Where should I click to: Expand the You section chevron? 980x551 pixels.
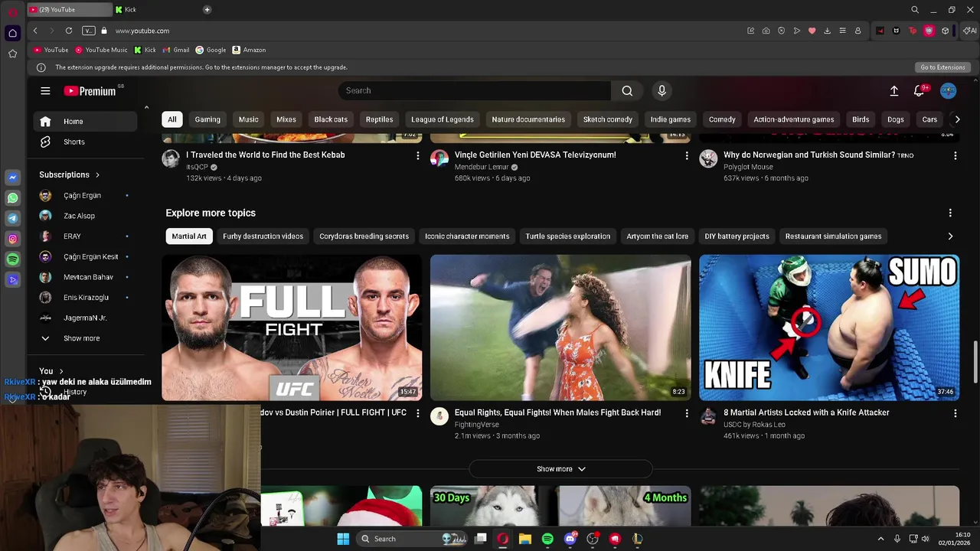pyautogui.click(x=61, y=371)
